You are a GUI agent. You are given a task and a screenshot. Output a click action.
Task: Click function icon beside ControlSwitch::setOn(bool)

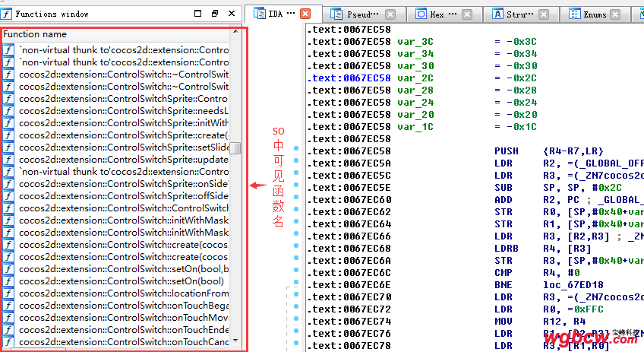[8, 281]
